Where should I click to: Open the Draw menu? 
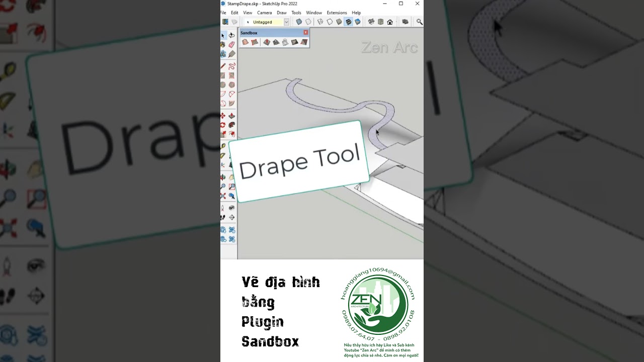(x=282, y=13)
